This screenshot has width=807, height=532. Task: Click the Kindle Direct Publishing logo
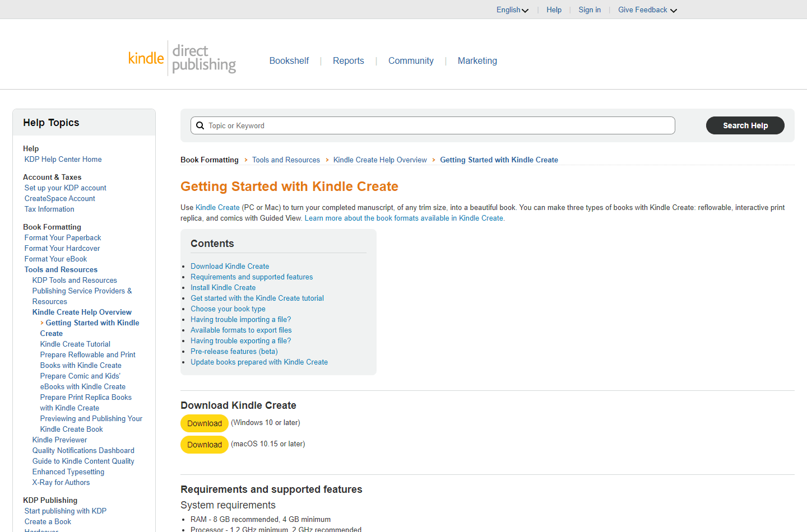click(x=182, y=58)
